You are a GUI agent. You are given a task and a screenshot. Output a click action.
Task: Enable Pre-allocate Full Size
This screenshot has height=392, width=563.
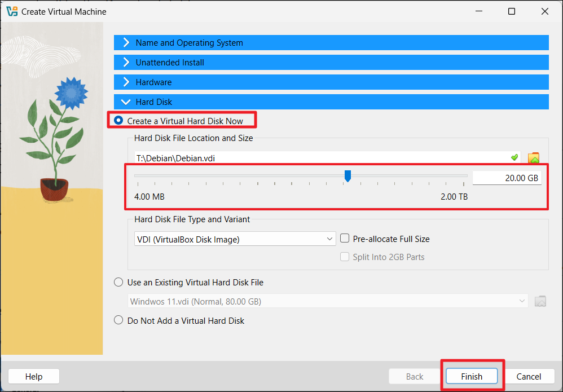click(x=345, y=238)
